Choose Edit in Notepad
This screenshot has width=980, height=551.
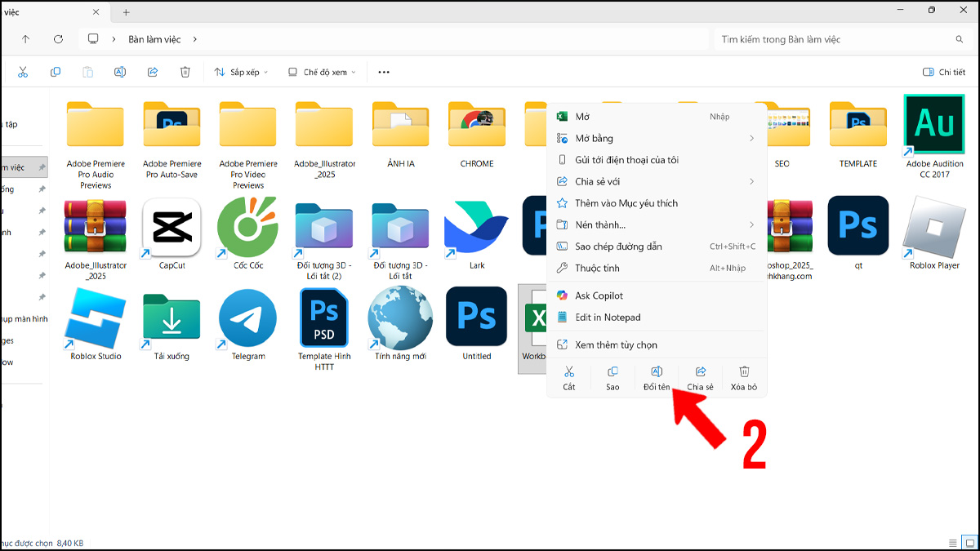tap(657, 318)
